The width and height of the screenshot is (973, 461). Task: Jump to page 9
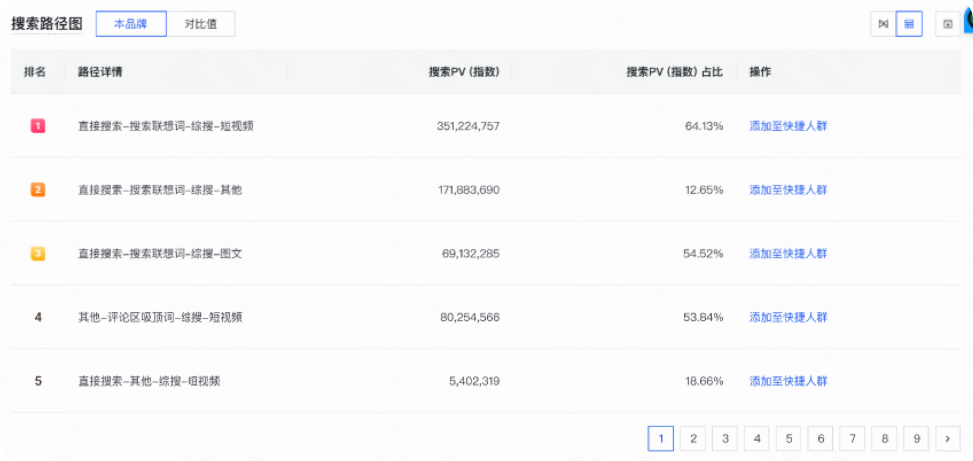pyautogui.click(x=915, y=438)
